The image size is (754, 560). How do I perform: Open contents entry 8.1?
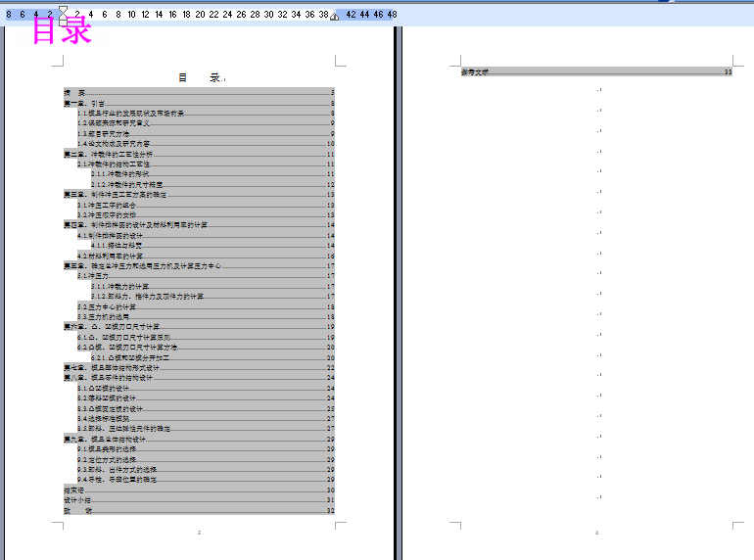(206, 389)
